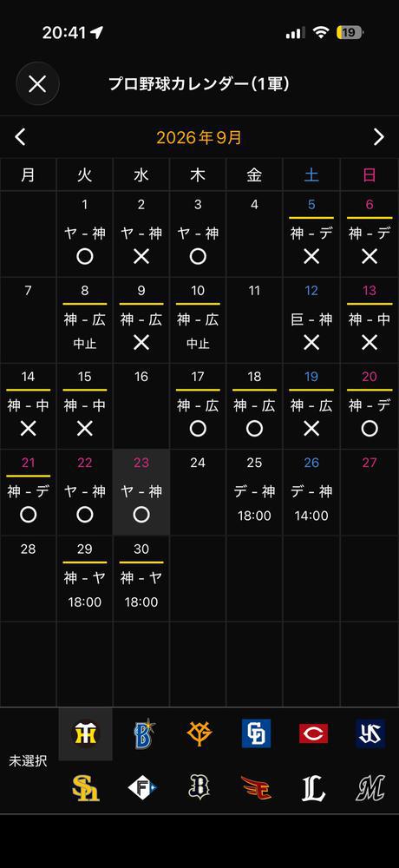The image size is (399, 868).
Task: Select the Hiroshima Carp C logo
Action: 313,733
